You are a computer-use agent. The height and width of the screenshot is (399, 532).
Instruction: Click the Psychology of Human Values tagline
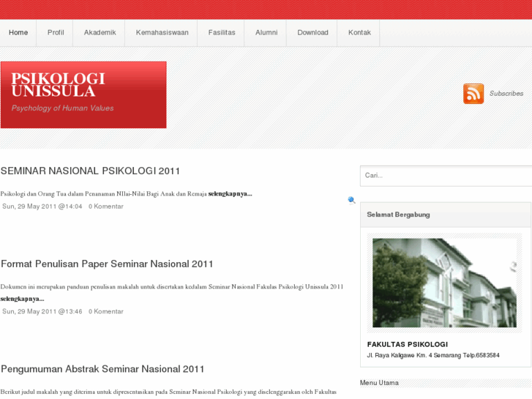coord(62,108)
